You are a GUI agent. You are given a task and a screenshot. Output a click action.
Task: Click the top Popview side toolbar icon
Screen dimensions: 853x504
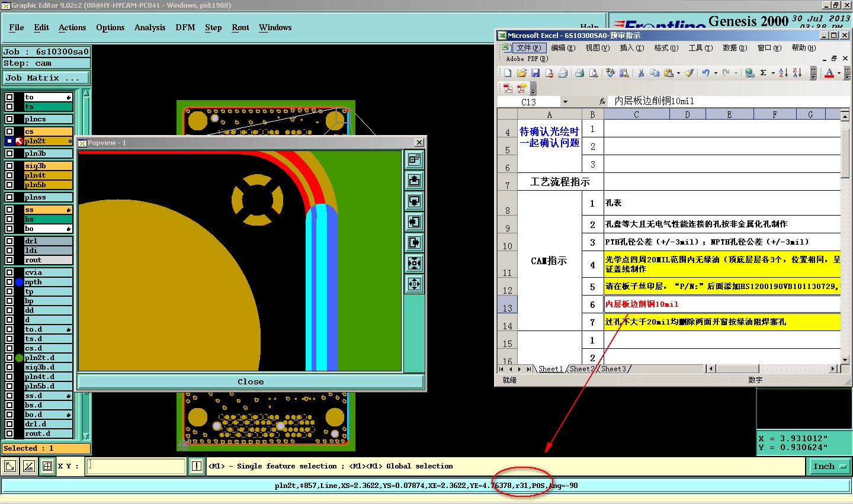coord(415,159)
